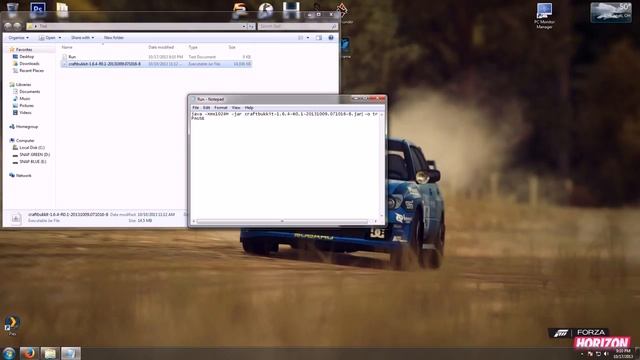Click the Explorer search box
The height and width of the screenshot is (360, 640).
coord(298,26)
